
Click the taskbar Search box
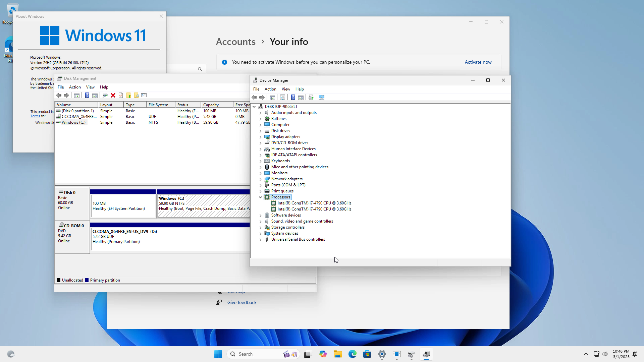click(x=255, y=354)
